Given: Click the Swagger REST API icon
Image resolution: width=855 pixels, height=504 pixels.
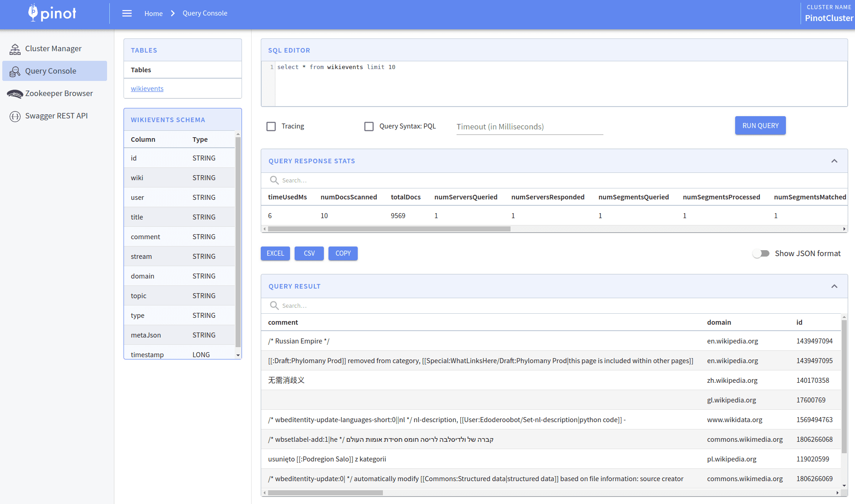Looking at the screenshot, I should [x=15, y=116].
